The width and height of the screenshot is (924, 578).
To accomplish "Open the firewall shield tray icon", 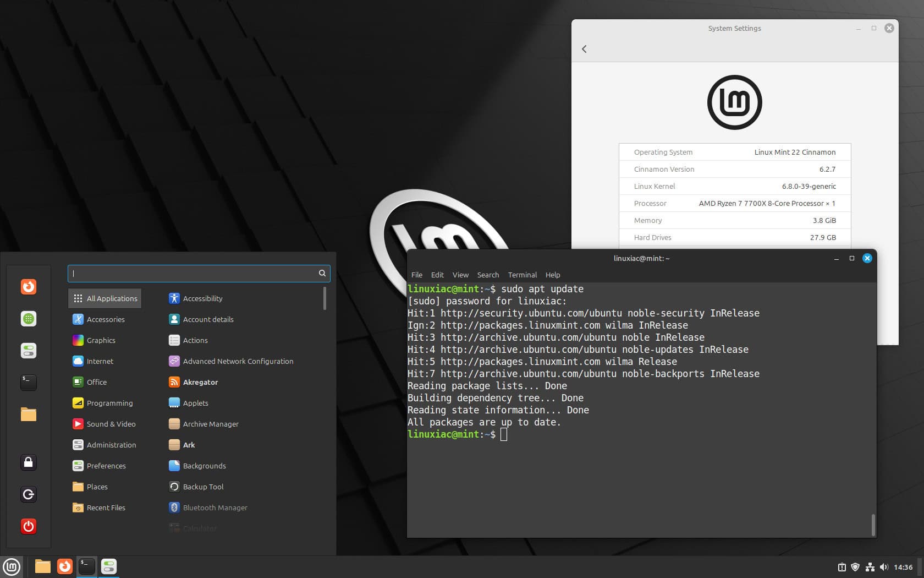I will coord(856,566).
